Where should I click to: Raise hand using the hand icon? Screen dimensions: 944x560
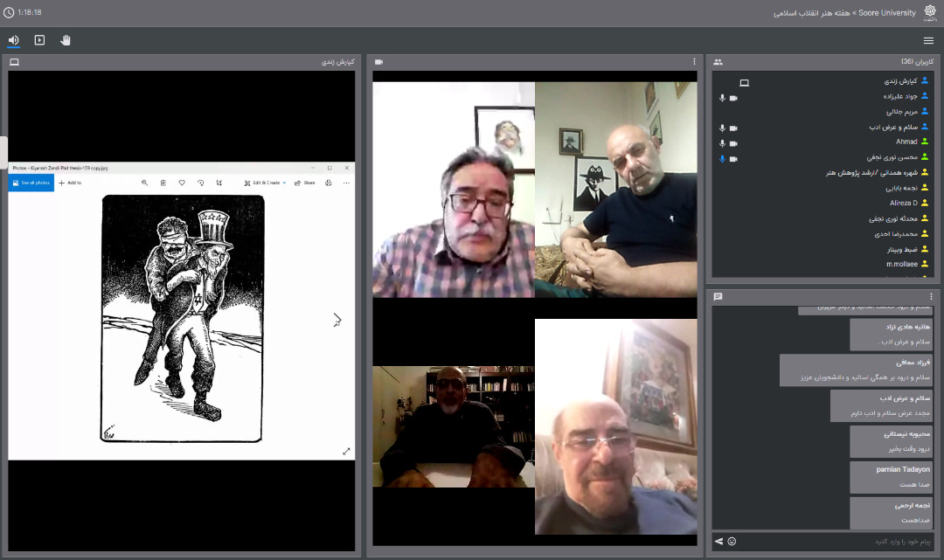click(x=66, y=40)
